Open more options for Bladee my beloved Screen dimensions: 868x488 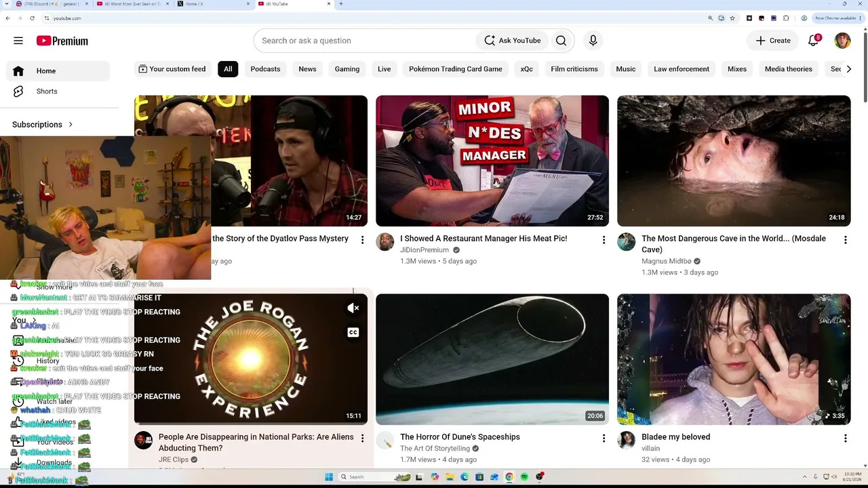[845, 439]
